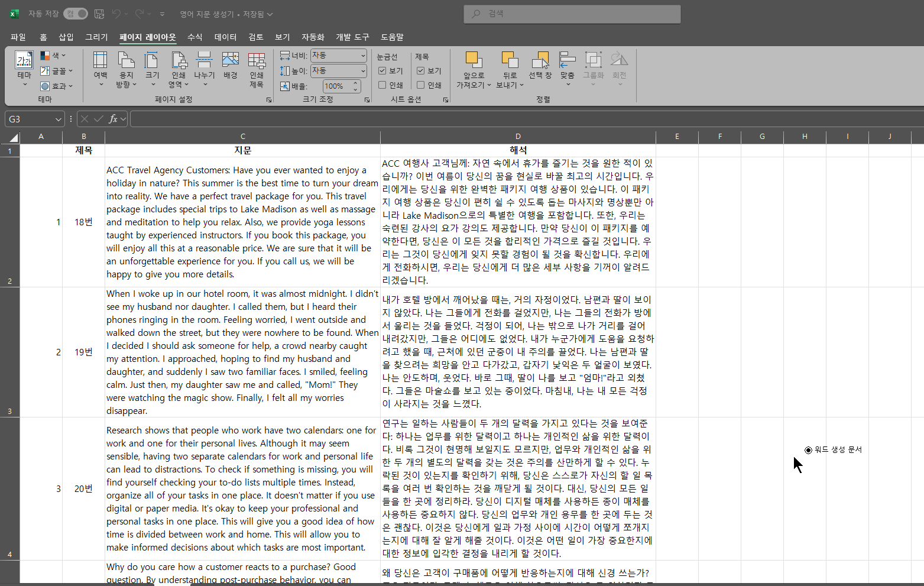Switch to the 개발 도구 Developer tab
Image resolution: width=924 pixels, height=586 pixels.
pos(353,37)
